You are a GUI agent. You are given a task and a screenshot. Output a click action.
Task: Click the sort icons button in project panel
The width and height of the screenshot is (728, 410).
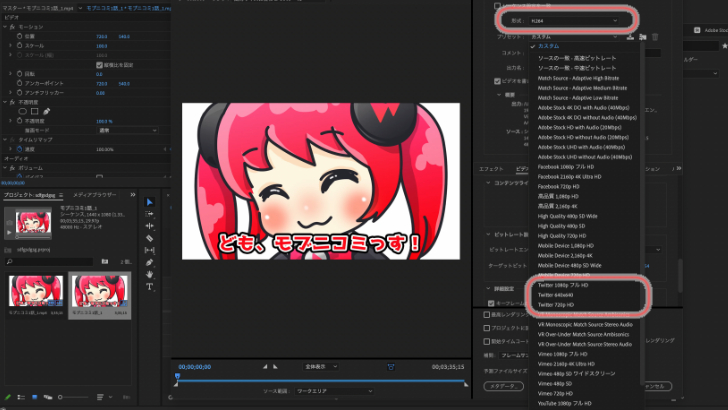(x=100, y=397)
